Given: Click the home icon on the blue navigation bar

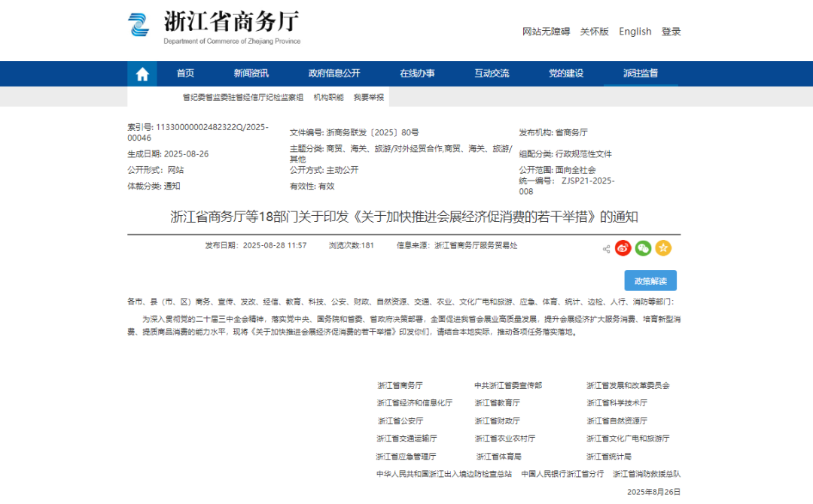Looking at the screenshot, I should tap(142, 73).
